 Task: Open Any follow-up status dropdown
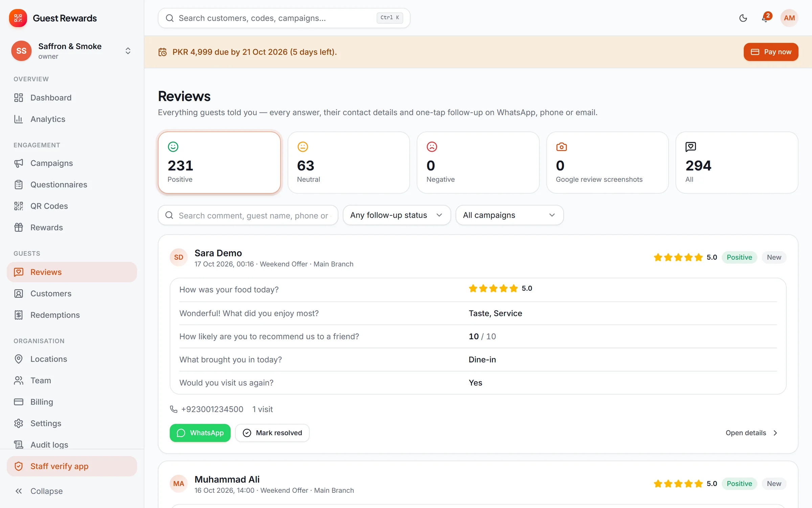click(x=397, y=215)
